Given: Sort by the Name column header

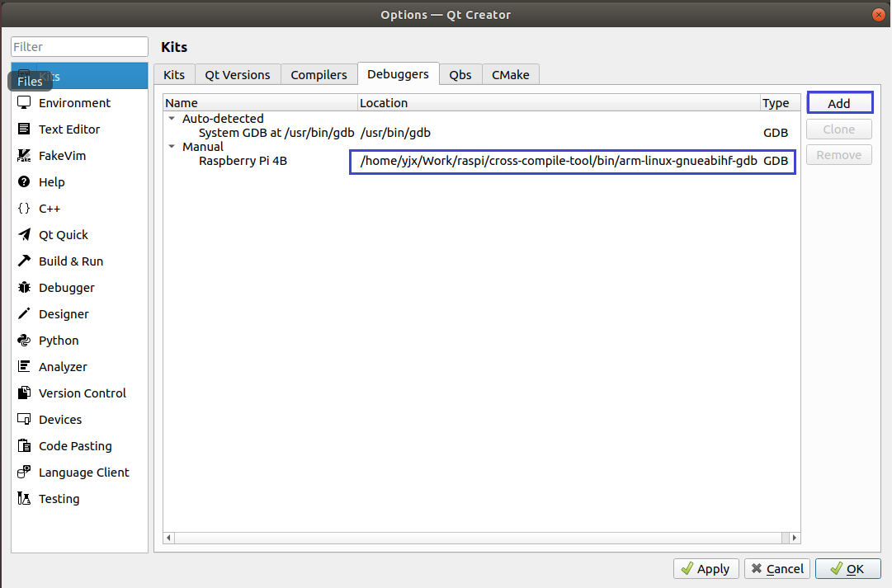Looking at the screenshot, I should click(x=261, y=103).
